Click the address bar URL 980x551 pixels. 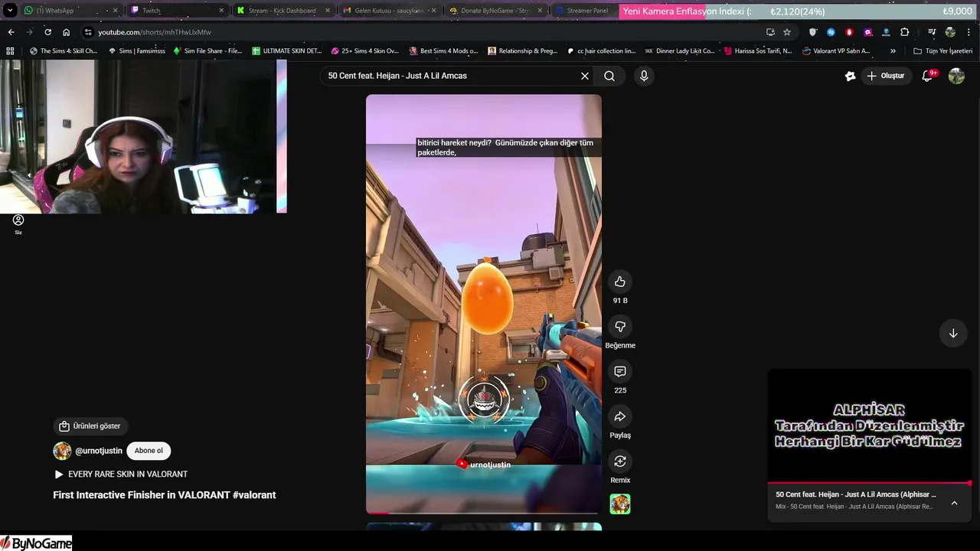[155, 32]
